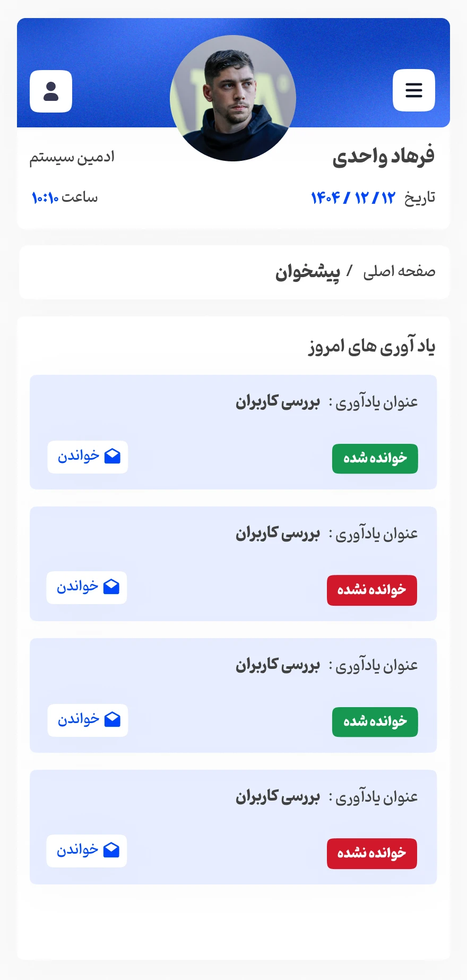Click the date ۱۴۰۴/۱۲/۱۲ text

point(353,197)
